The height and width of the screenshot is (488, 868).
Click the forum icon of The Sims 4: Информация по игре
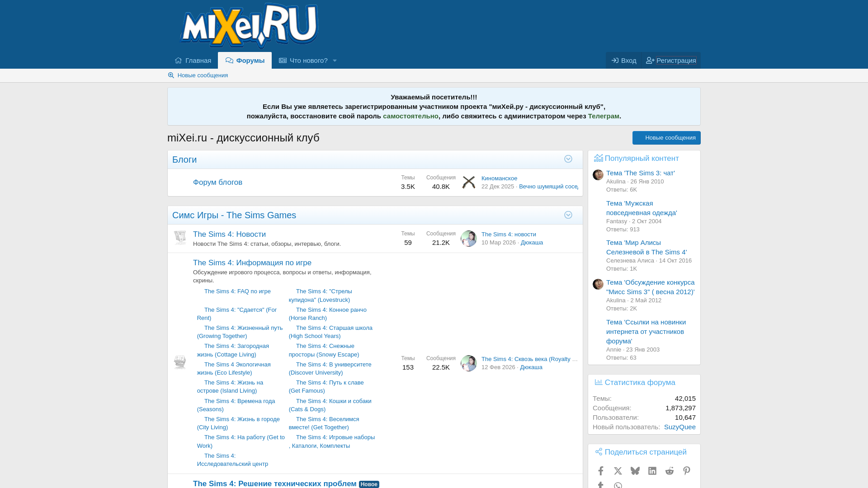click(180, 362)
